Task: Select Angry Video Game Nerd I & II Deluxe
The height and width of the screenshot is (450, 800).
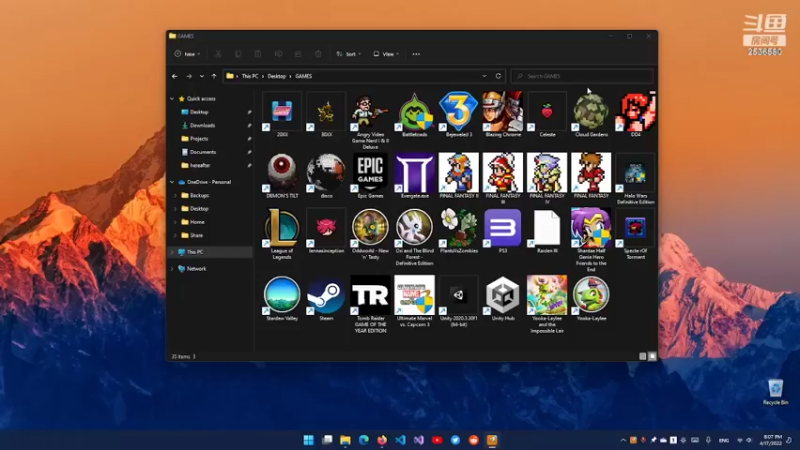Action: tap(370, 120)
